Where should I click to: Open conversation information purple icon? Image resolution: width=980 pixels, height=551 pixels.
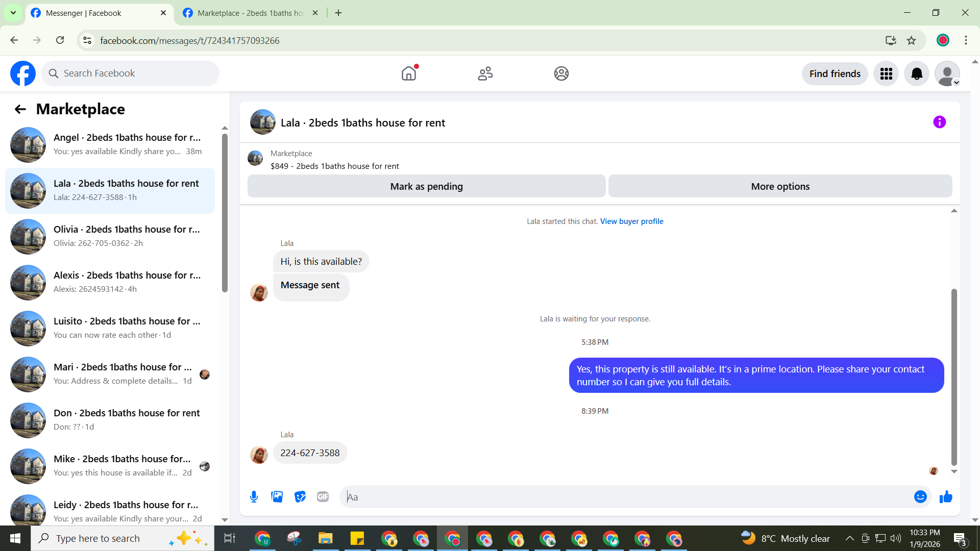[x=939, y=122]
